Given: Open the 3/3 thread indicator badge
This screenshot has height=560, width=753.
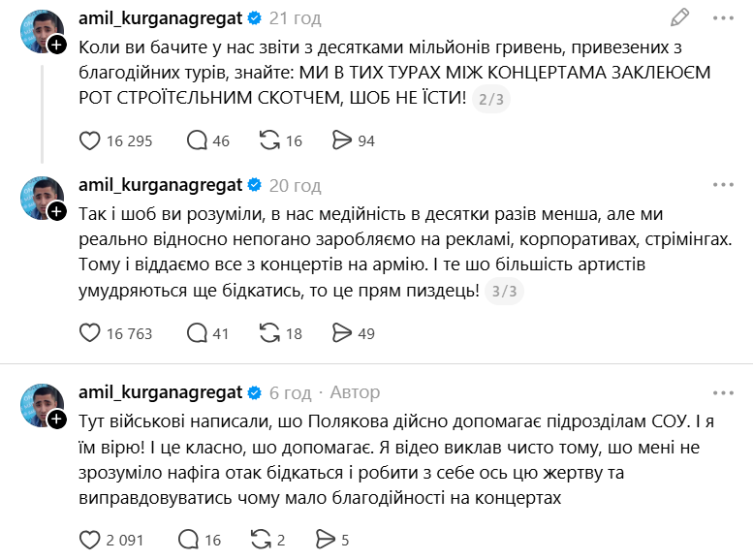Looking at the screenshot, I should tap(504, 291).
